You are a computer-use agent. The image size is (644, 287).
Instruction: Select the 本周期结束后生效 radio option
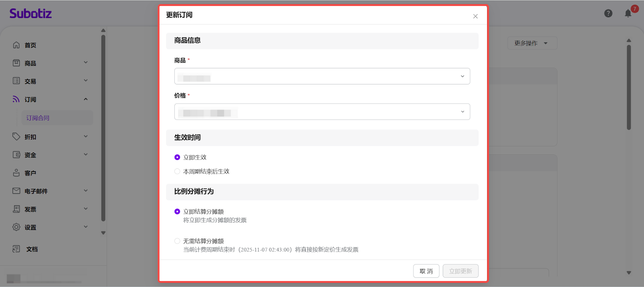(177, 171)
